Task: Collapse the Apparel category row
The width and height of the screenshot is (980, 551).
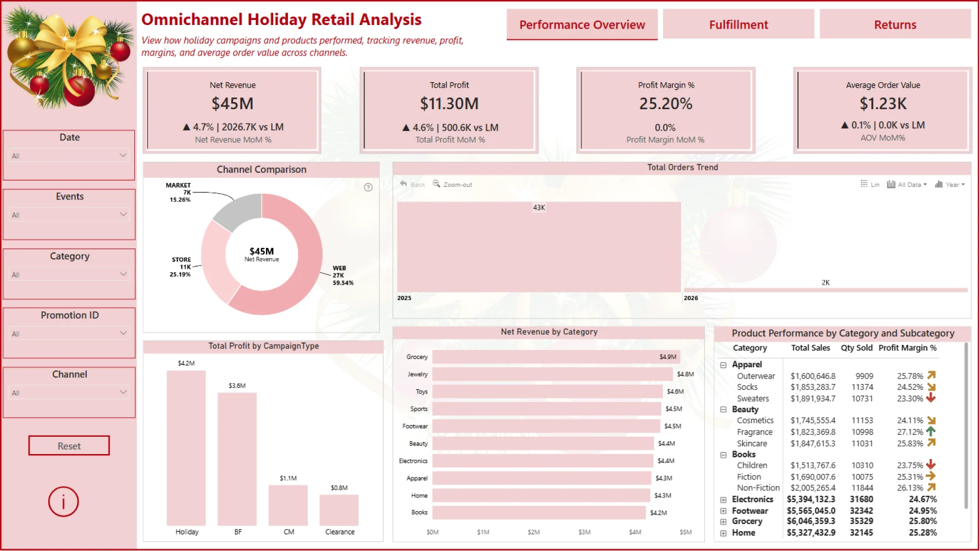Action: point(723,365)
